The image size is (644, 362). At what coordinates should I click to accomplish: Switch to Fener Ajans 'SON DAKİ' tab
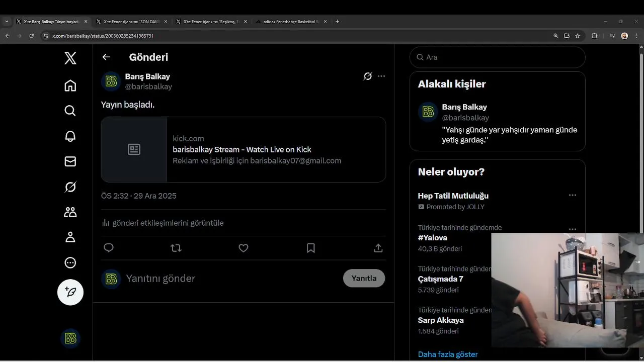tap(132, 22)
